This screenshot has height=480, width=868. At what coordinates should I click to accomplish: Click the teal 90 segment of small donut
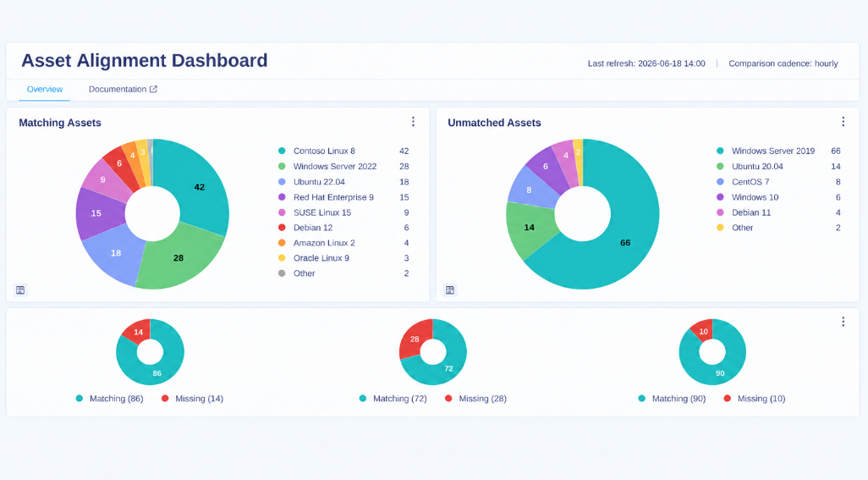[x=720, y=373]
